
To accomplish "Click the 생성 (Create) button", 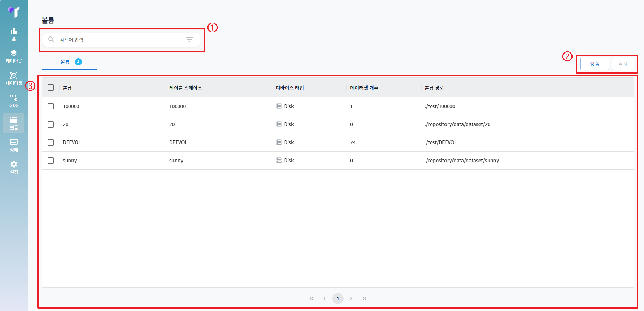I will click(595, 64).
